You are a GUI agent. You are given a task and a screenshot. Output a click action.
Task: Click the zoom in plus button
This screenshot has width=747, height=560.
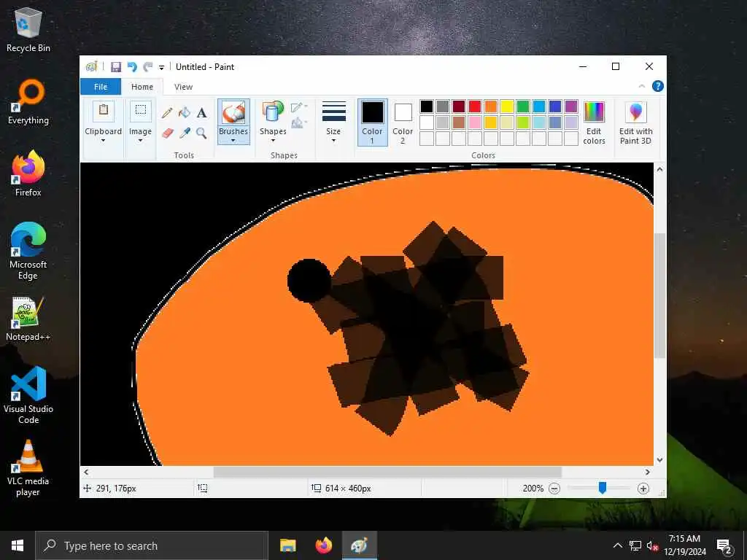point(643,489)
